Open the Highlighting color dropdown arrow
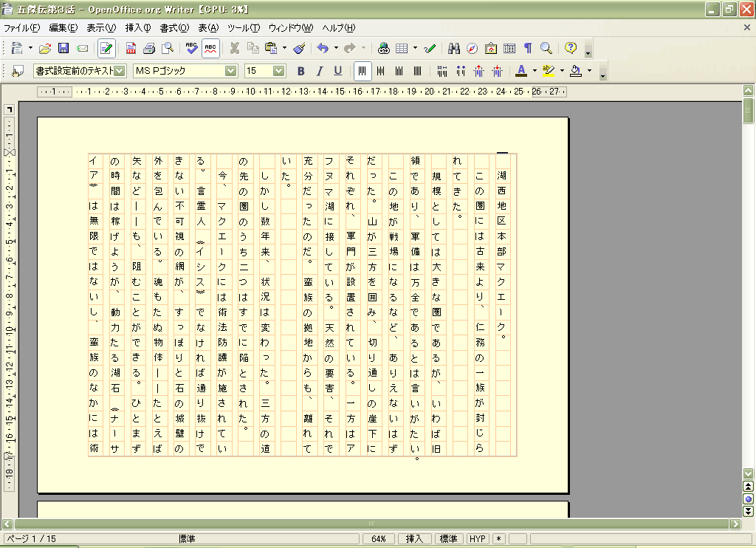This screenshot has width=756, height=548. coord(562,71)
